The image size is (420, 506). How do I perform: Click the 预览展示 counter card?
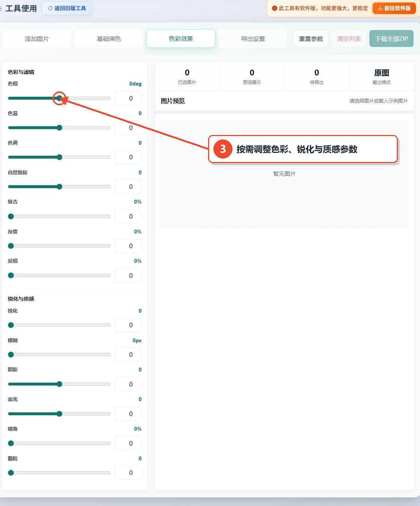(x=252, y=76)
